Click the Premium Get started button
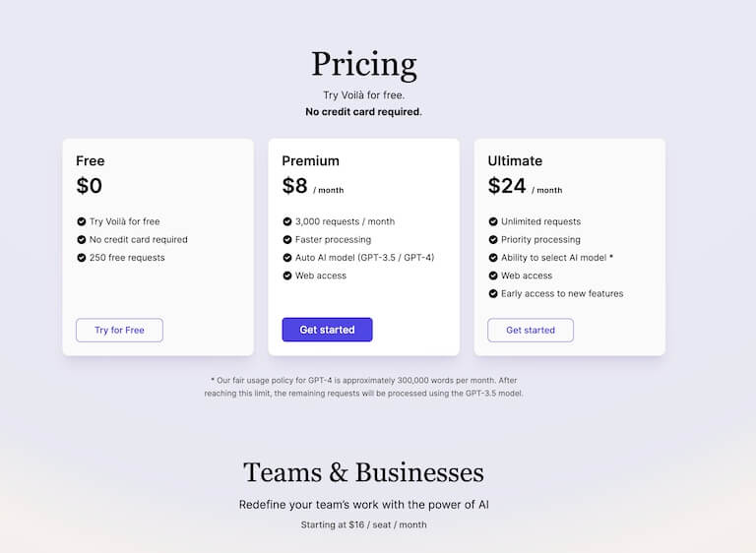The height and width of the screenshot is (553, 756). 327,330
